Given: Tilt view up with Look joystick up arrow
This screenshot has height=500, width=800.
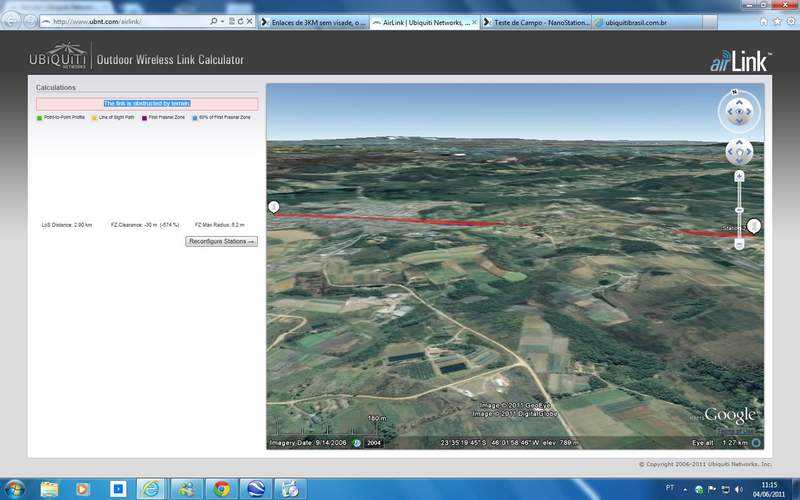Looking at the screenshot, I should click(739, 103).
